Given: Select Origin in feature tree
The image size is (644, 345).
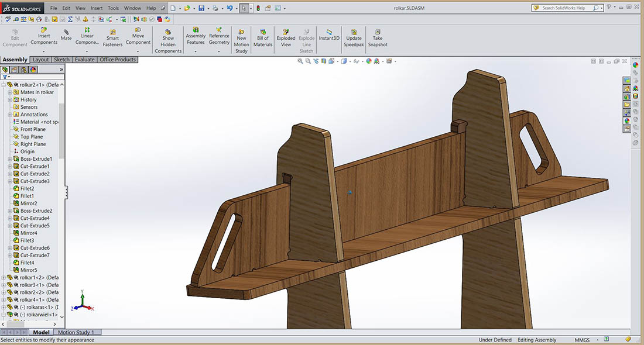Looking at the screenshot, I should [x=27, y=151].
